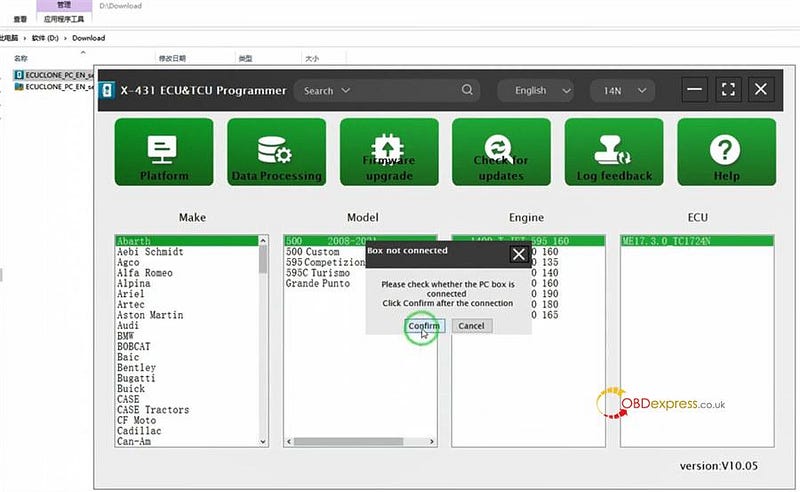Viewport: 800px width, 492px height.
Task: Select Audi in the Make list
Action: pyautogui.click(x=187, y=326)
